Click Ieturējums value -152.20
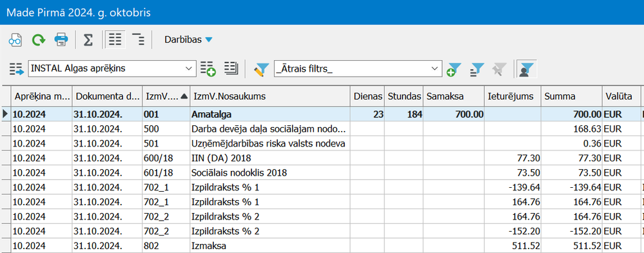644x253 pixels. click(x=512, y=231)
